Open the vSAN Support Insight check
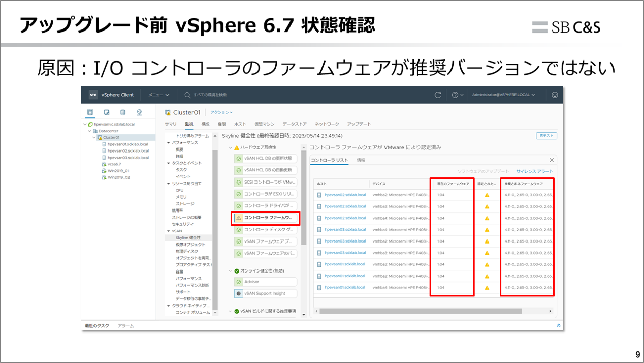Viewport: 644px width, 363px height. coord(266,293)
